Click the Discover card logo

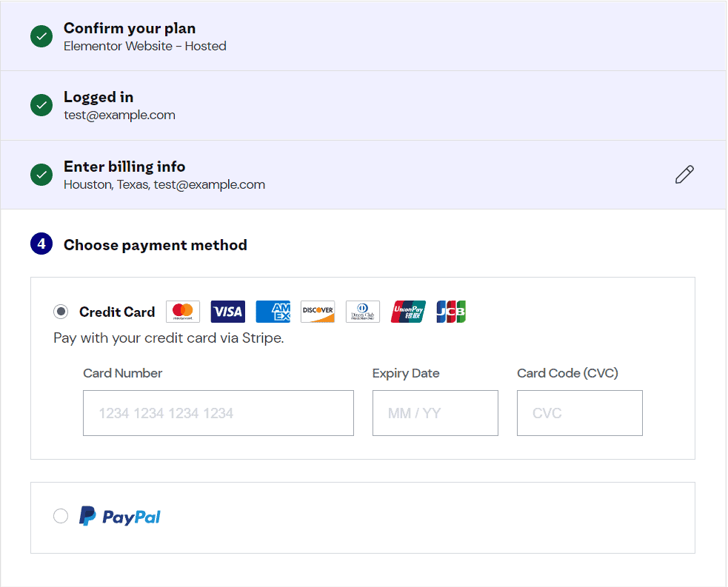(x=318, y=312)
